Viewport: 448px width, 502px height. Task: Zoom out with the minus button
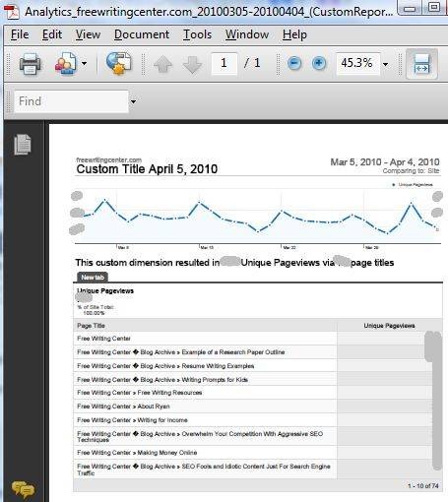click(294, 63)
